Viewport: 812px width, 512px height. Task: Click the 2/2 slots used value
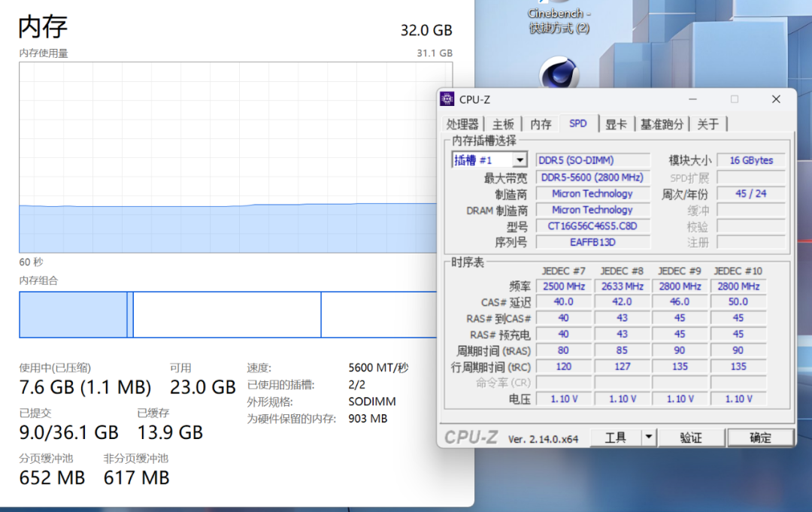[357, 385]
